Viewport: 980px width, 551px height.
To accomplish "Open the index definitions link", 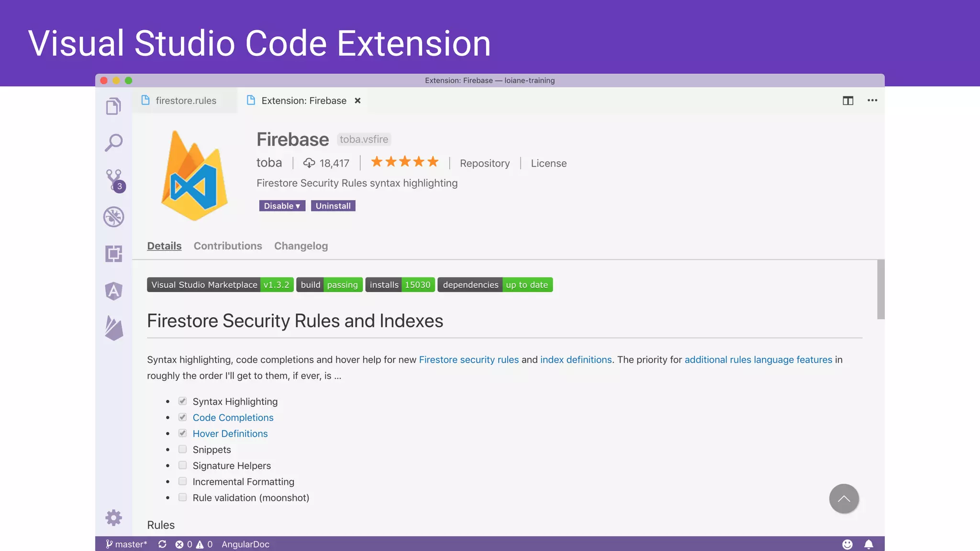I will coord(576,360).
